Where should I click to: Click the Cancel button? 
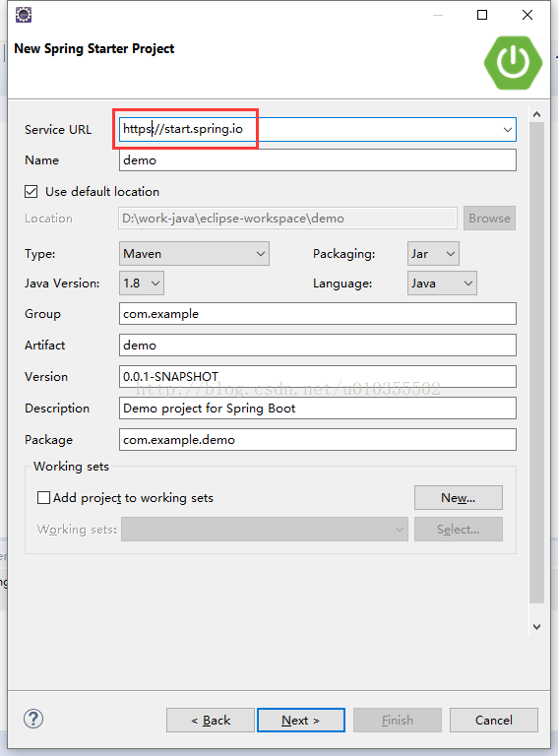click(494, 720)
